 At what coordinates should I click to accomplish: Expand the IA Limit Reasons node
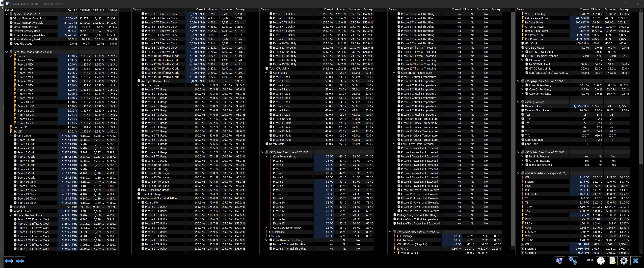click(x=522, y=156)
